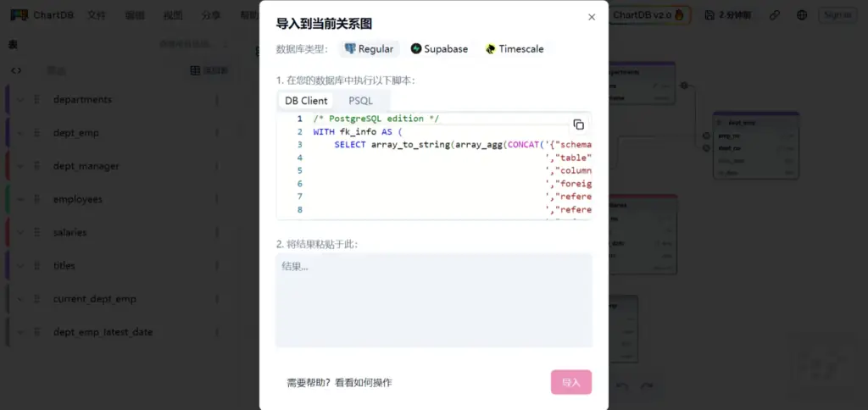Select employees table name in sidebar
Image resolution: width=868 pixels, height=410 pixels.
pos(78,199)
